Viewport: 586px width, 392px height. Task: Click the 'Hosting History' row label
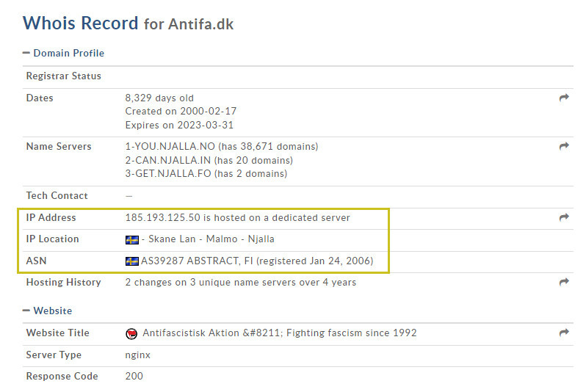(64, 282)
